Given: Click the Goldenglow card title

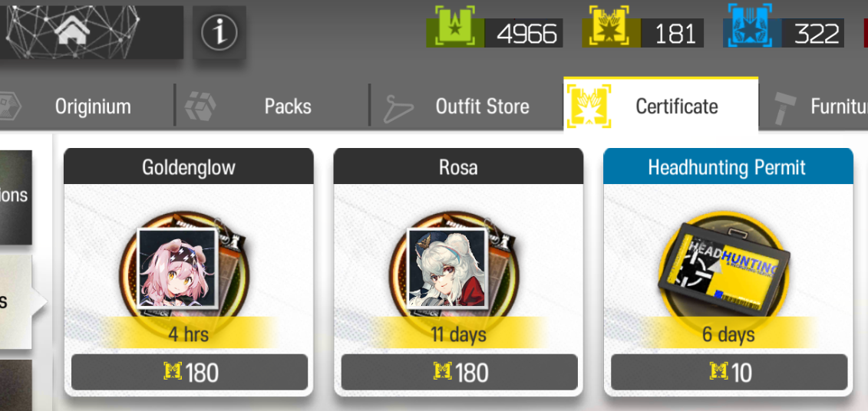Looking at the screenshot, I should [x=189, y=166].
